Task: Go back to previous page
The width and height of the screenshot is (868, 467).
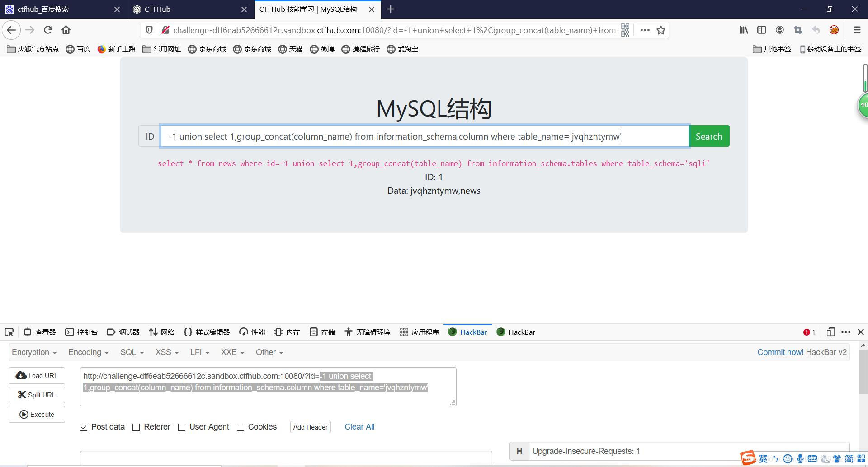Action: tap(11, 30)
